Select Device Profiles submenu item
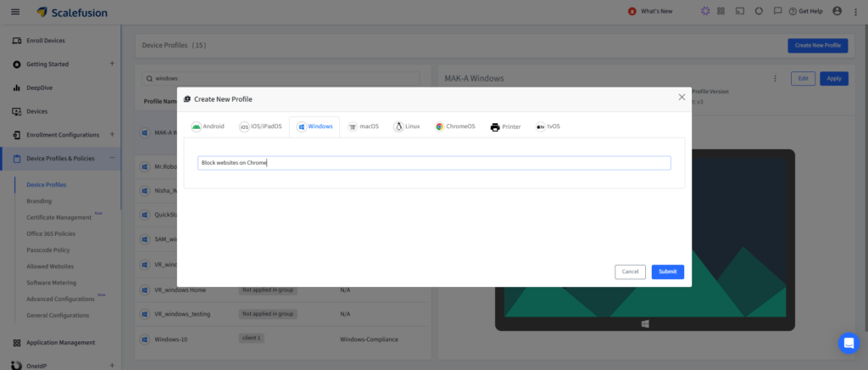 47,184
